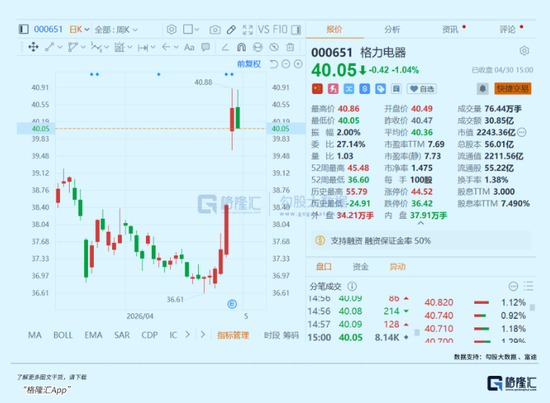Viewport: 550px width, 403px height.
Task: Select the pencil drawing icon
Action: (231, 30)
